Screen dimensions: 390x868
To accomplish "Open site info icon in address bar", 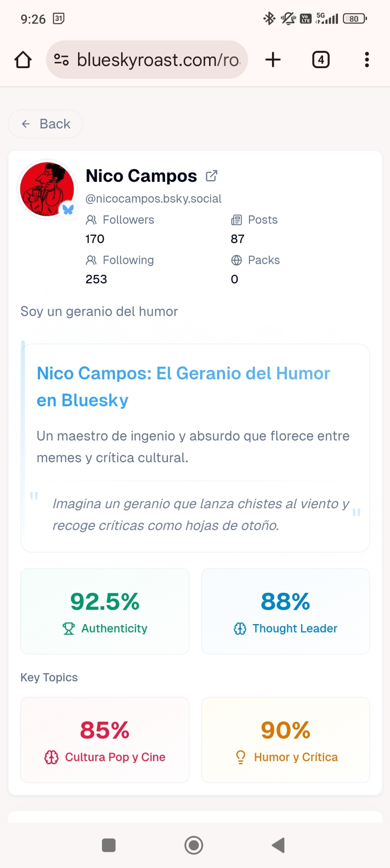I will pyautogui.click(x=61, y=59).
